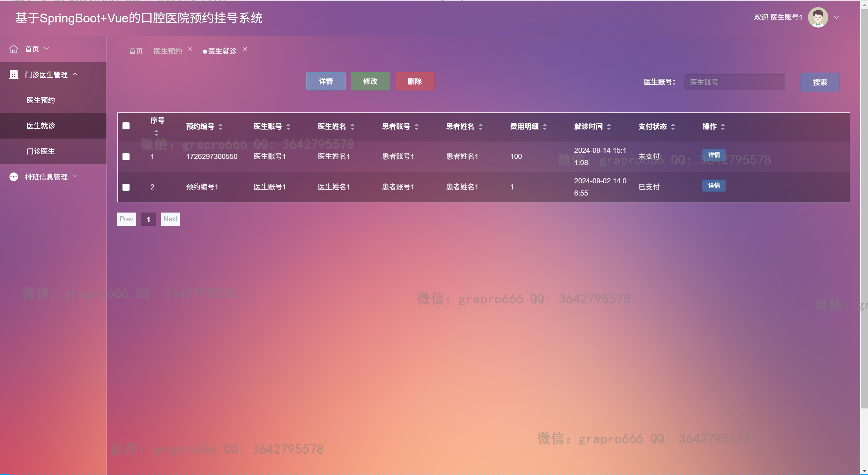Close the 医生预约 tab with X
Viewport: 868px width, 475px height.
pyautogui.click(x=190, y=49)
